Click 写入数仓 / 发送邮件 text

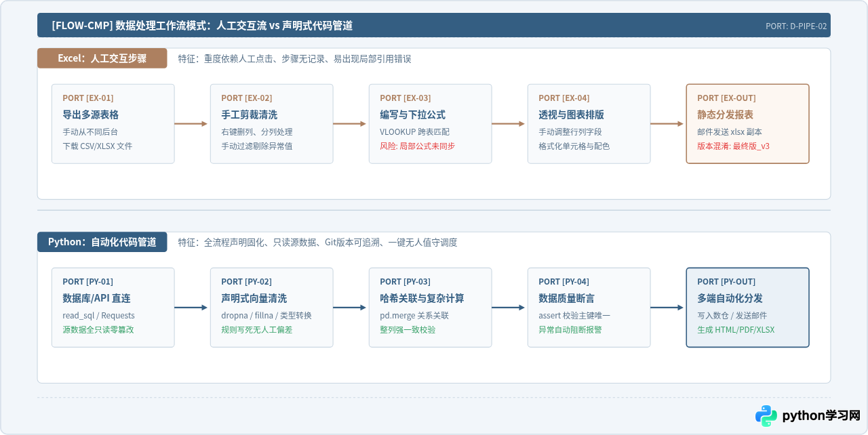(732, 316)
